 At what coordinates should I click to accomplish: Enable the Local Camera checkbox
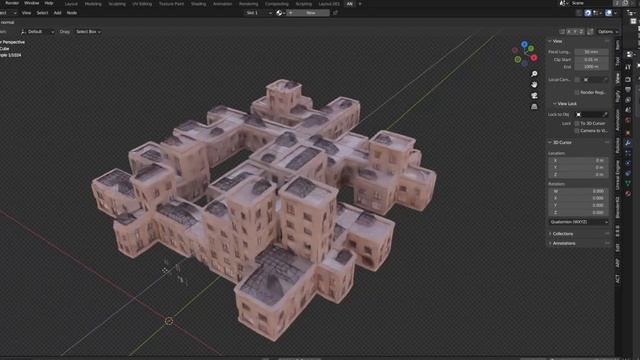pos(577,80)
